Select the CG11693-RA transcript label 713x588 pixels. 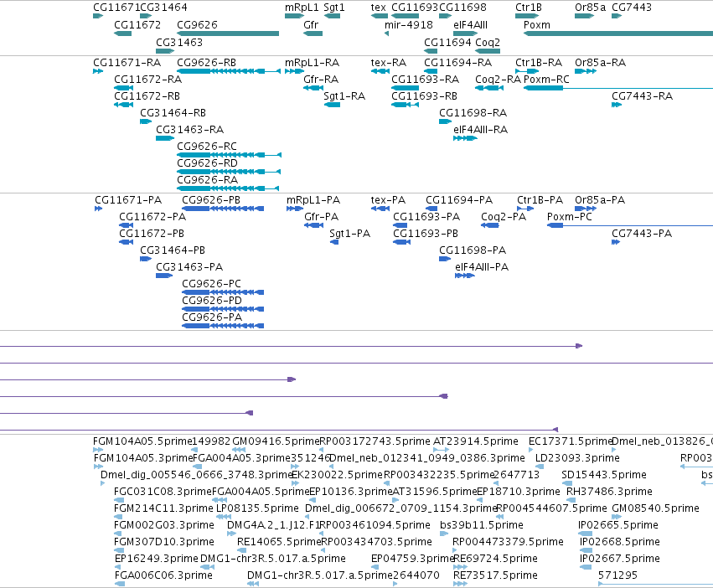426,79
